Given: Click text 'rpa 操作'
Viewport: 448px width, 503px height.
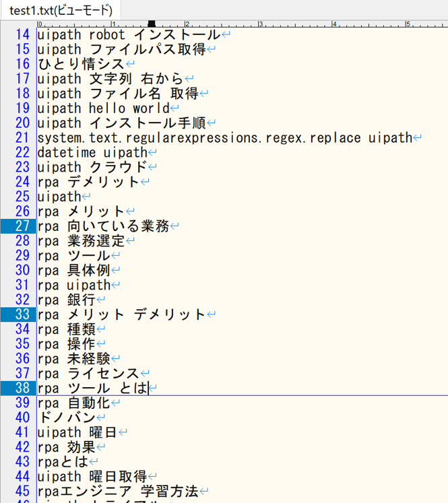Looking at the screenshot, I should point(67,344).
